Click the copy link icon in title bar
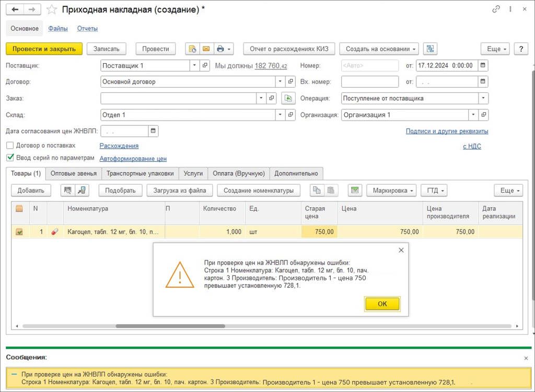 point(496,9)
